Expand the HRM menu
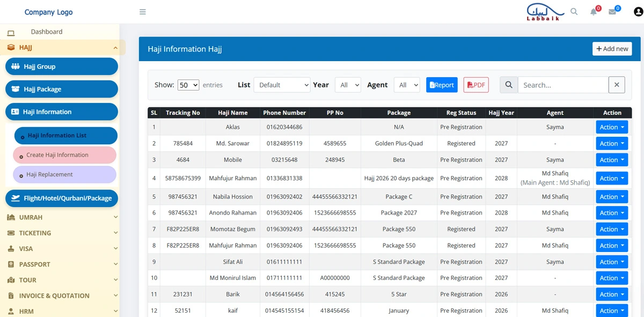644x317 pixels. point(62,311)
